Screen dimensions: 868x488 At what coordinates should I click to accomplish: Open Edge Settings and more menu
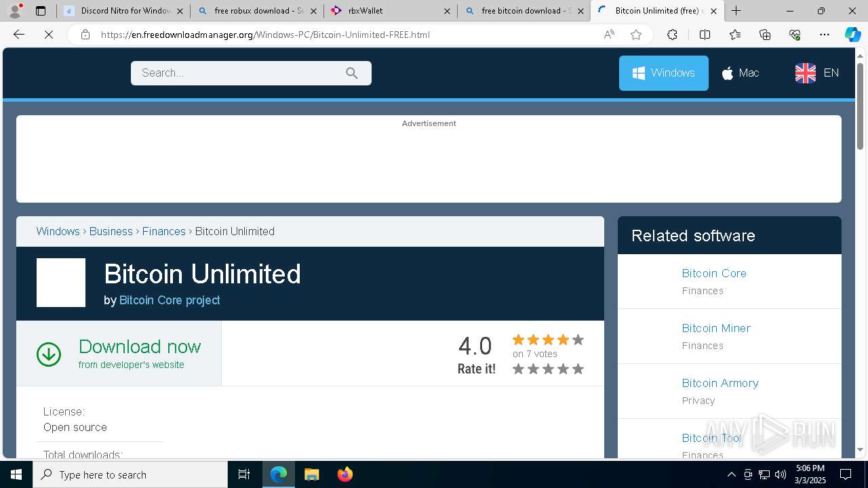825,35
